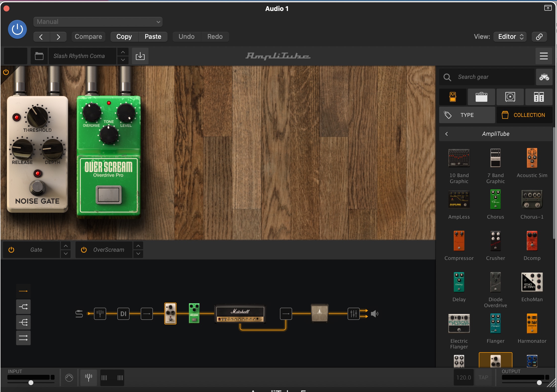Select the Dcomp pedal
Image resolution: width=557 pixels, height=392 pixels.
pyautogui.click(x=532, y=246)
